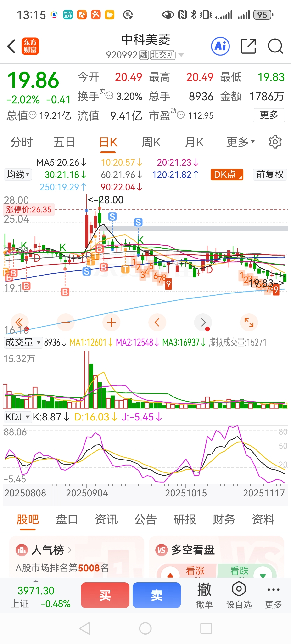Switch to 月K chart tab
This screenshot has height=644, width=291.
coord(194,142)
